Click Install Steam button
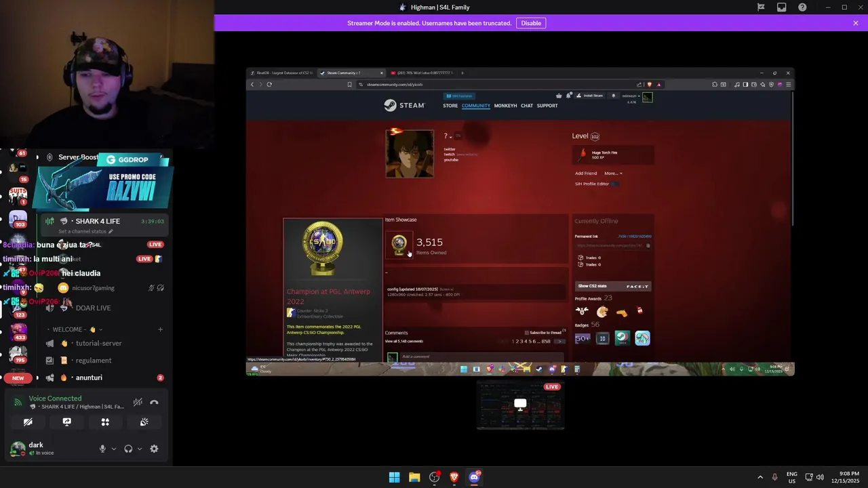The image size is (868, 488). click(x=589, y=96)
